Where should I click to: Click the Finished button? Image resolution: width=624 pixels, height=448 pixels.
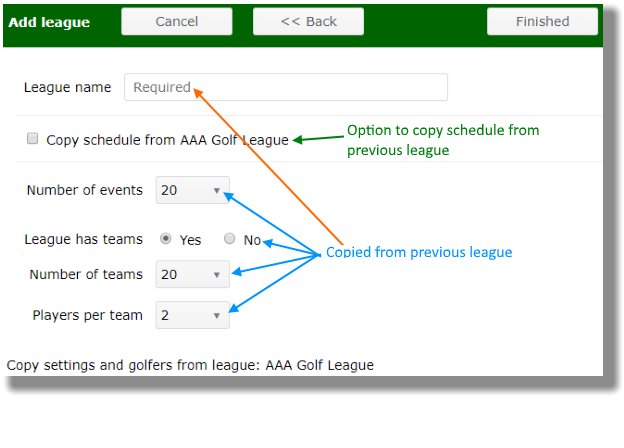click(542, 21)
